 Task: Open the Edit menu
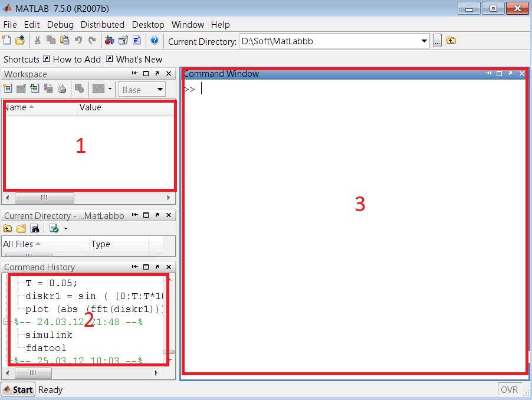(32, 25)
